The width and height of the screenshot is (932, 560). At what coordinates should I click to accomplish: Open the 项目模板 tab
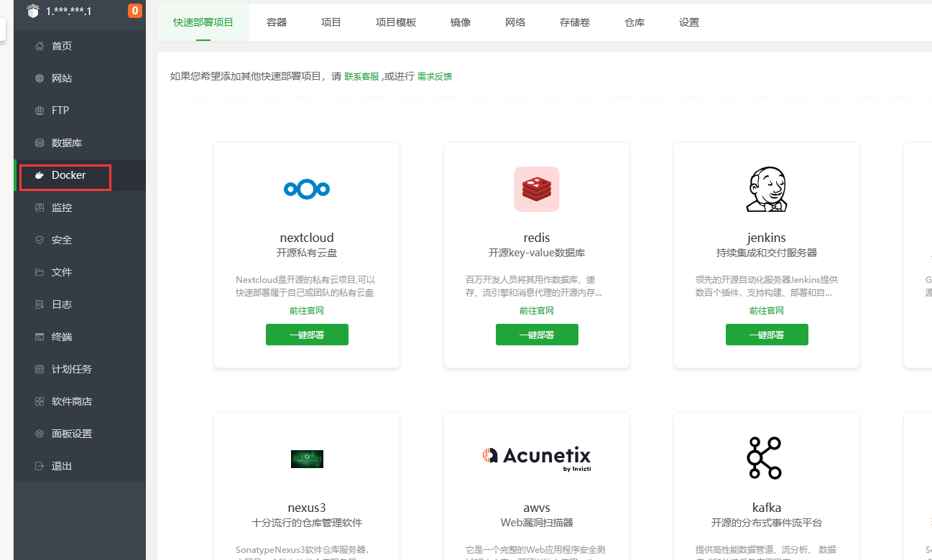pos(396,22)
